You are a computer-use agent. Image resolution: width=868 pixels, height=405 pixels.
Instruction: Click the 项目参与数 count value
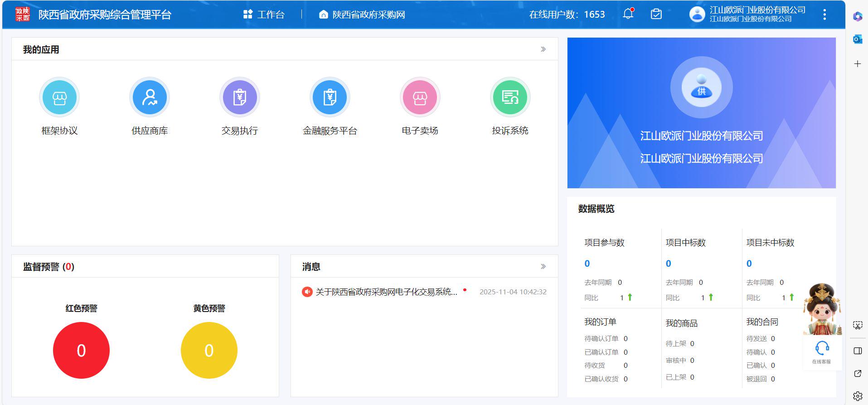point(587,263)
